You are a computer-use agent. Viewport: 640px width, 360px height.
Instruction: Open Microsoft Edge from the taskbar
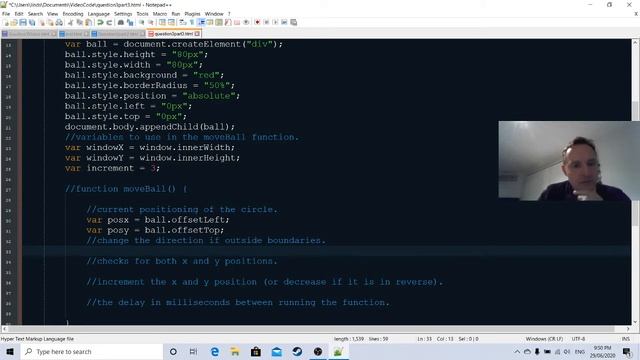[215, 351]
